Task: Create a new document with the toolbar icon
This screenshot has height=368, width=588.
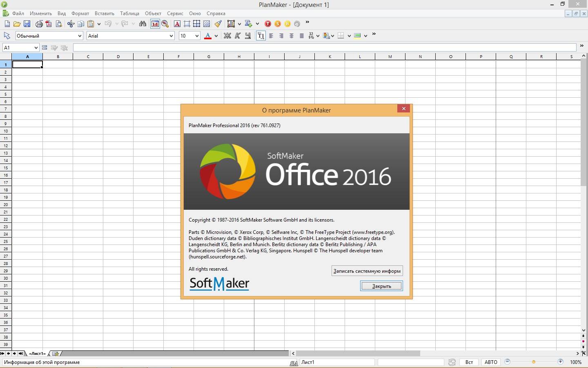Action: pyautogui.click(x=7, y=24)
